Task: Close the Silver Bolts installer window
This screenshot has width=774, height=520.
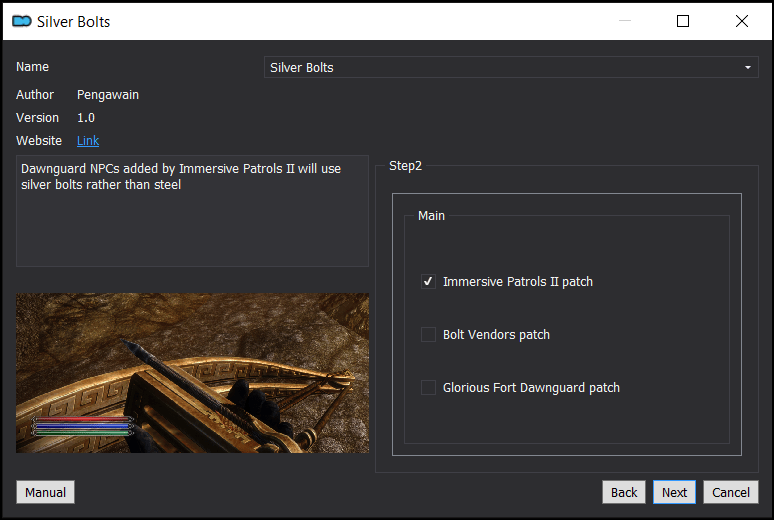Action: (741, 21)
